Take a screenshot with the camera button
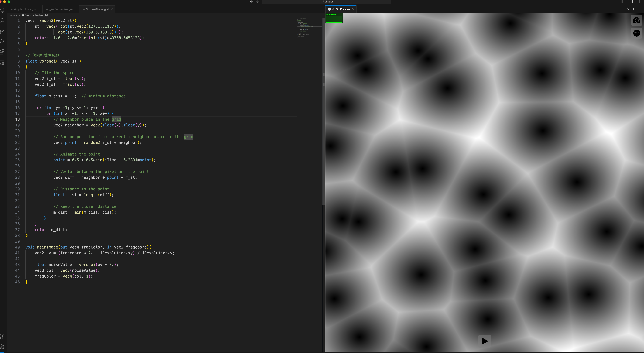The image size is (644, 353). point(636,20)
